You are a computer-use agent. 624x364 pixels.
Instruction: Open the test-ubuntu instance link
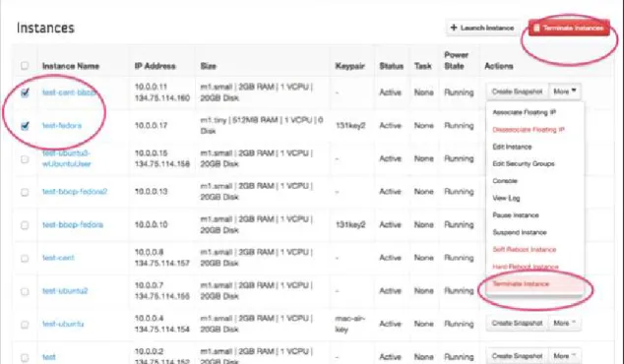click(x=63, y=324)
